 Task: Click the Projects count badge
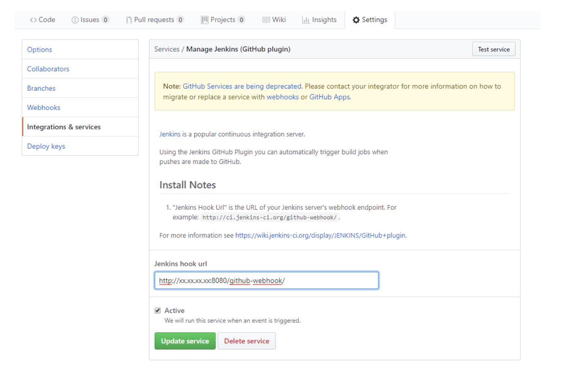(x=241, y=19)
